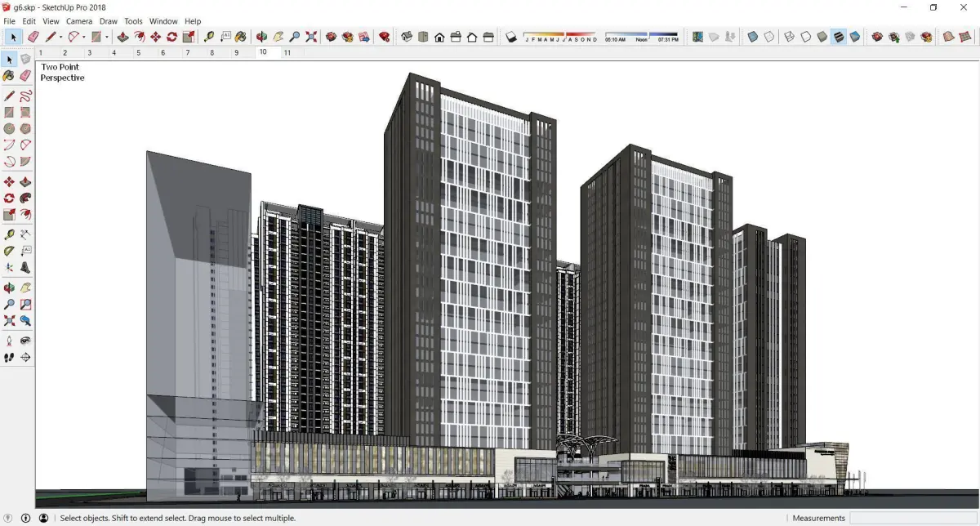This screenshot has height=526, width=980.
Task: Adjust the time of day shadow slider
Action: 642,37
